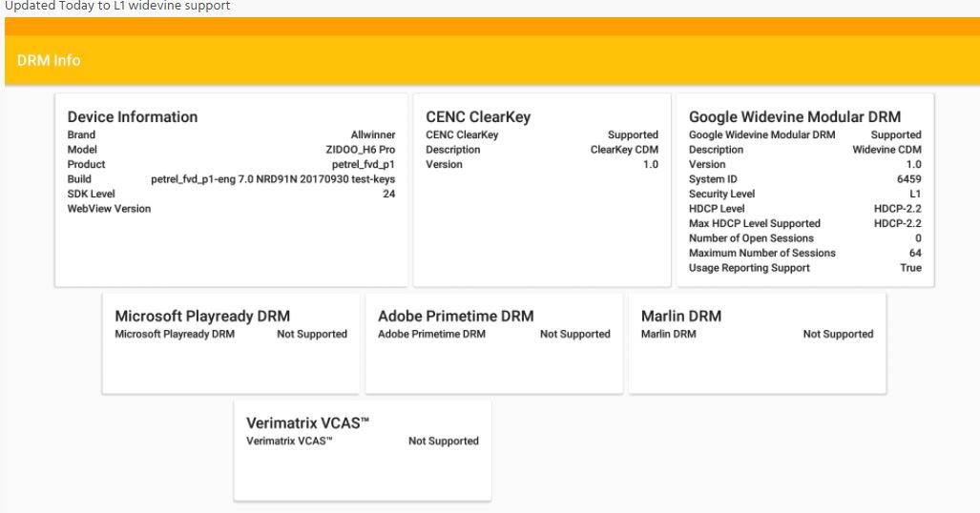Click Adobe Primetime DRM Not Supported status

(574, 334)
